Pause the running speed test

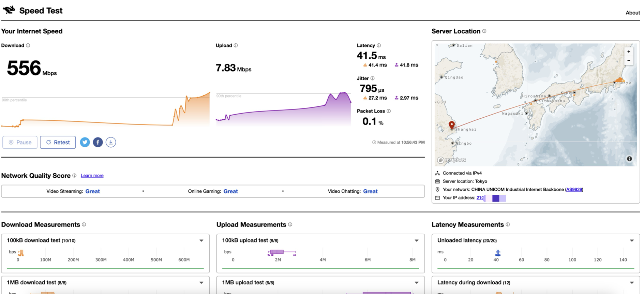tap(20, 142)
